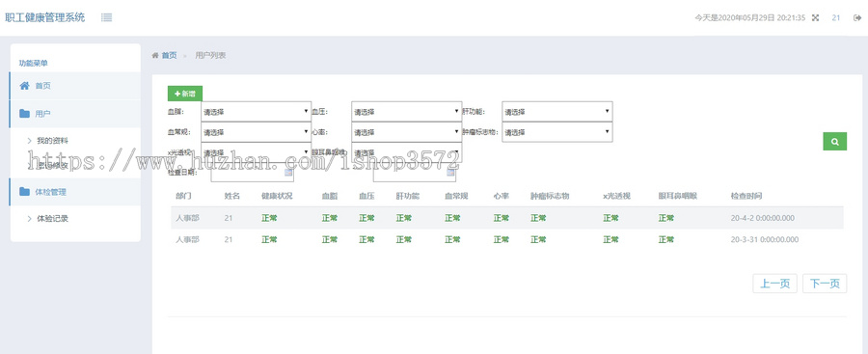Open the second date field calendar icon
Screen dimensions: 868x354
tap(450, 173)
